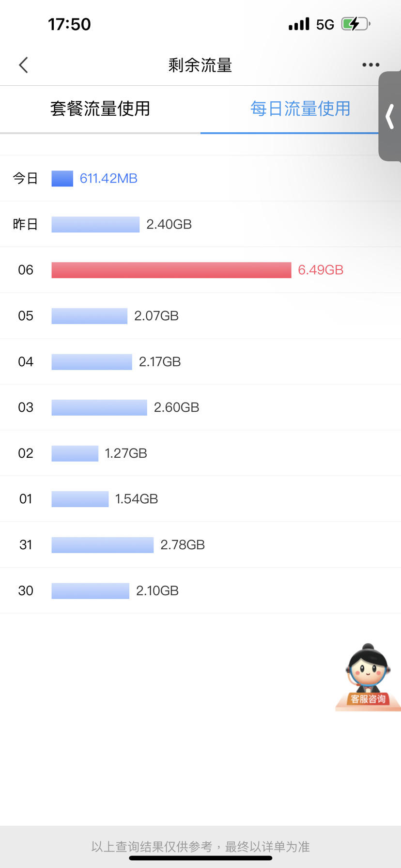Tap the 04 row showing 2.17GB
This screenshot has height=868, width=401.
click(200, 362)
